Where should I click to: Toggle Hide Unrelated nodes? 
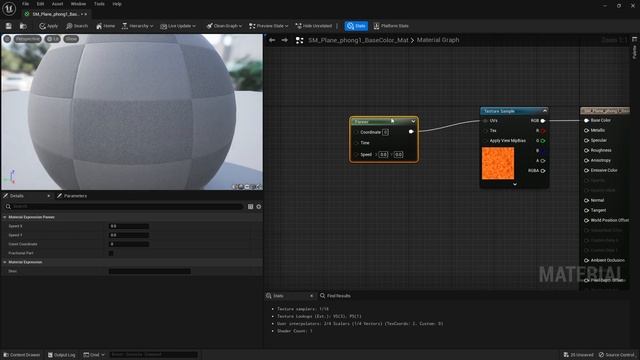coord(313,26)
